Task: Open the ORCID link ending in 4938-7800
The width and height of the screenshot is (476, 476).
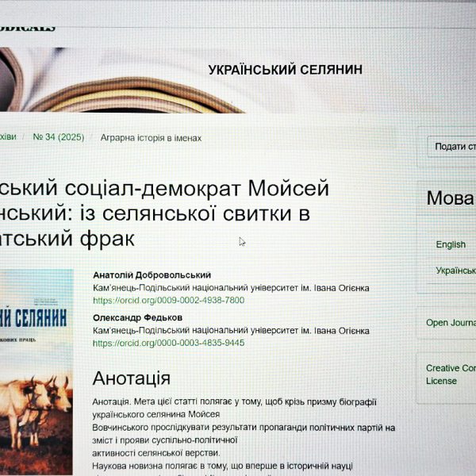Action: (x=168, y=301)
